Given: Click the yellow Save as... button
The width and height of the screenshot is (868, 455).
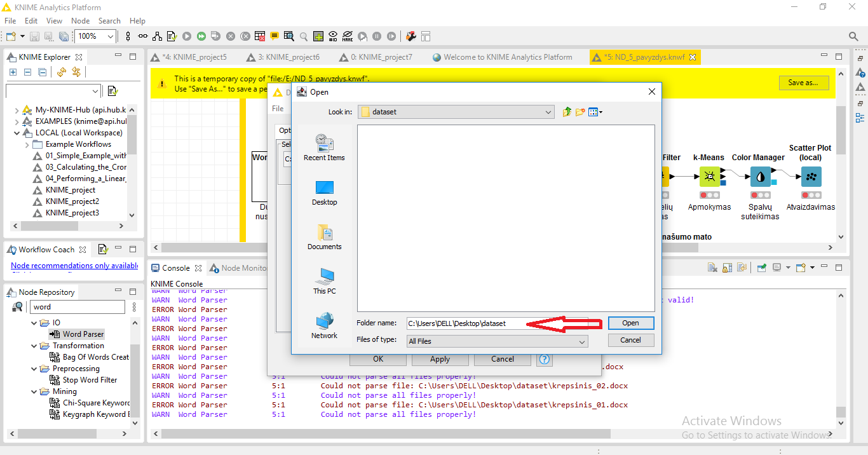Looking at the screenshot, I should point(803,83).
